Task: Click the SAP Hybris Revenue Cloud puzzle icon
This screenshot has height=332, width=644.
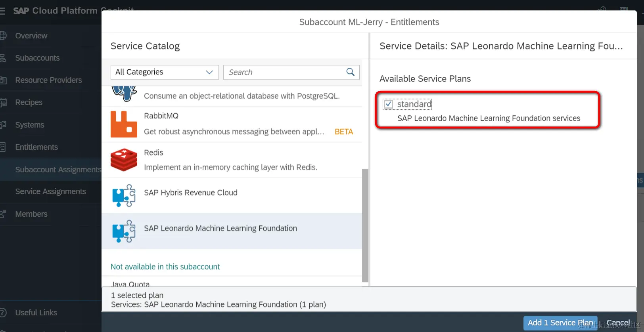Action: (124, 195)
